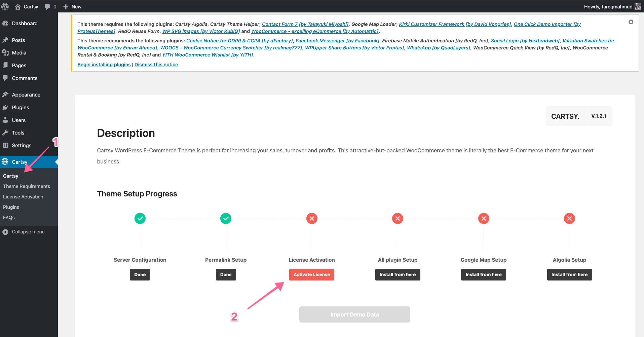This screenshot has height=337, width=644.
Task: Open WooCommerce excelling eCommerce link
Action: [x=315, y=31]
